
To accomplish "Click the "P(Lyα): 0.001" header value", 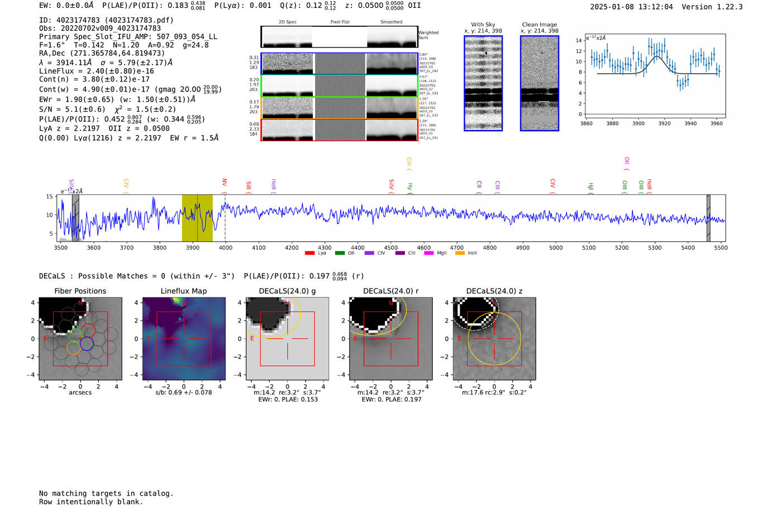I will click(x=242, y=5).
